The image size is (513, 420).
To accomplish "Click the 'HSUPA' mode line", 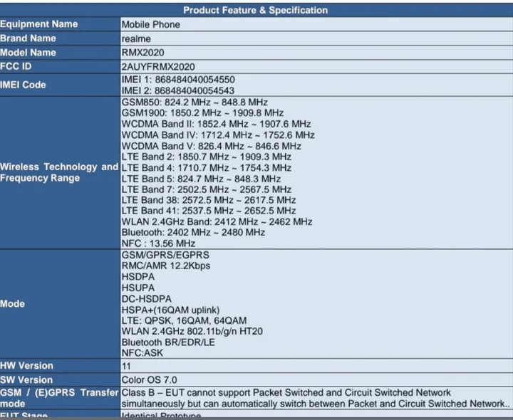I will [x=138, y=288].
